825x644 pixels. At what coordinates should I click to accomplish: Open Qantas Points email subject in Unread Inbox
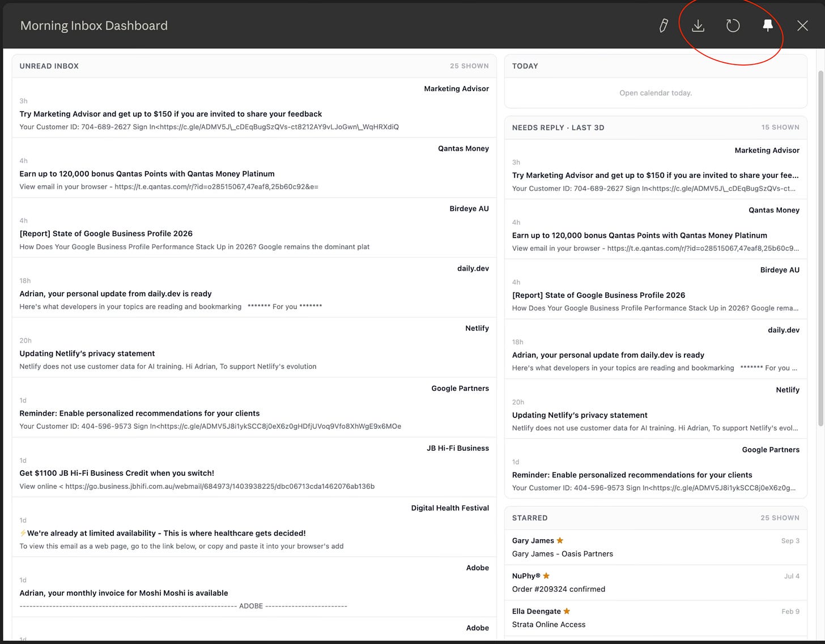[x=147, y=174]
